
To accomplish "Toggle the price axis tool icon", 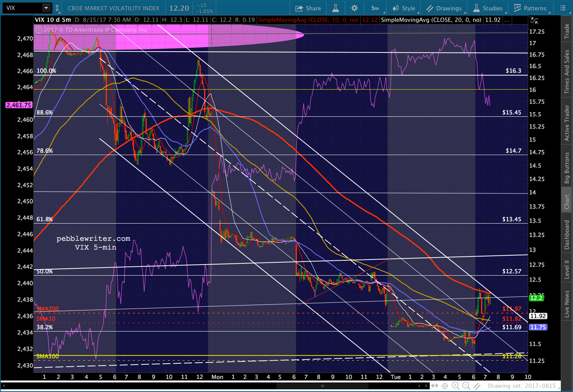I will 534,20.
